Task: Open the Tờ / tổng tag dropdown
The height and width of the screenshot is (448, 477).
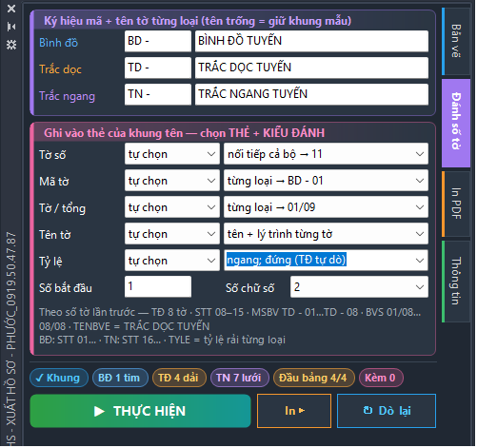Action: (x=172, y=207)
